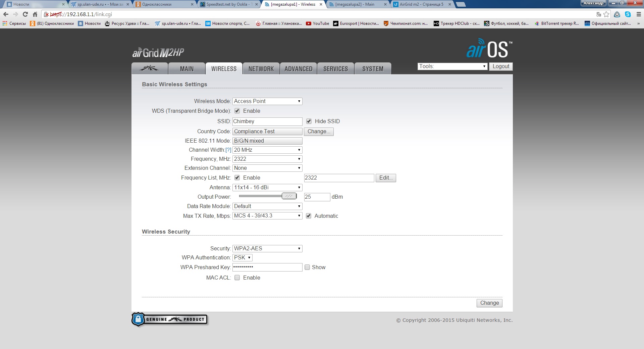Go back in browser
The height and width of the screenshot is (349, 644).
click(6, 14)
